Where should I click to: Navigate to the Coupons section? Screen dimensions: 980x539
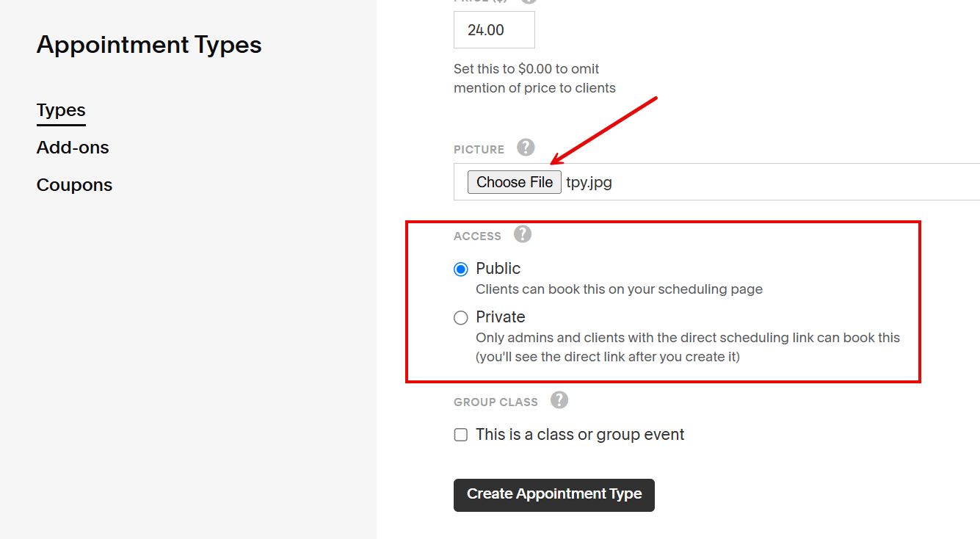point(74,185)
